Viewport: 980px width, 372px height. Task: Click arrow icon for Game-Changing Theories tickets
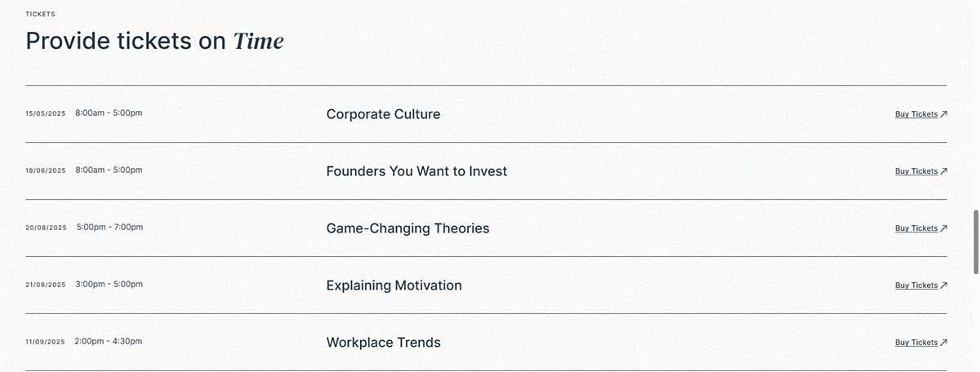[943, 228]
